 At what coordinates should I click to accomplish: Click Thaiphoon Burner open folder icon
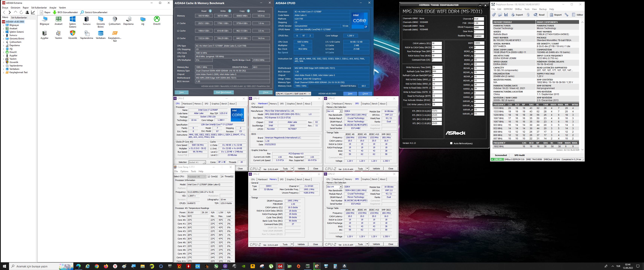pos(500,15)
